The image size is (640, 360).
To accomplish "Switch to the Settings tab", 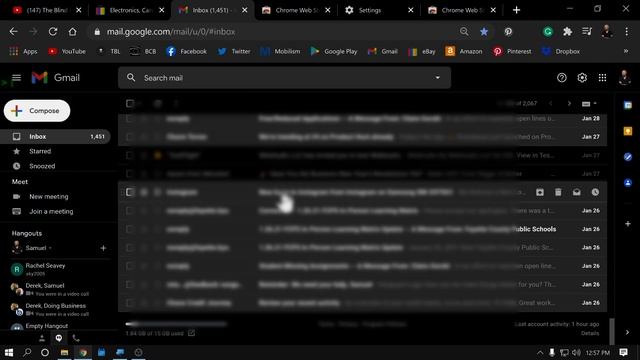I will (x=379, y=10).
